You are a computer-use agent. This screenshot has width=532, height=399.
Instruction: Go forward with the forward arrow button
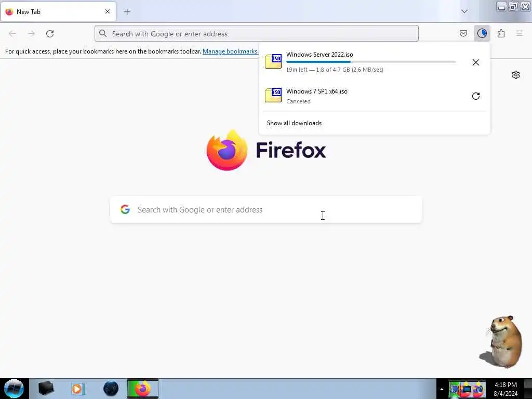pos(31,34)
